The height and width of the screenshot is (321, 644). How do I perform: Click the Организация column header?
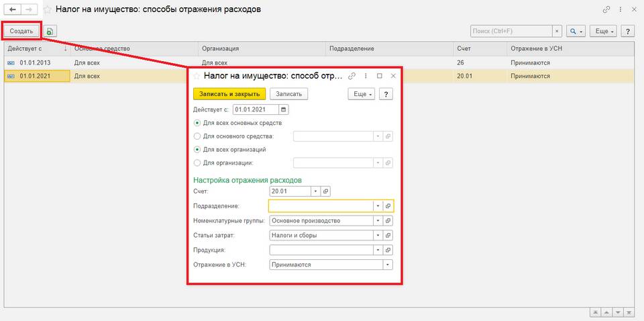(x=262, y=48)
